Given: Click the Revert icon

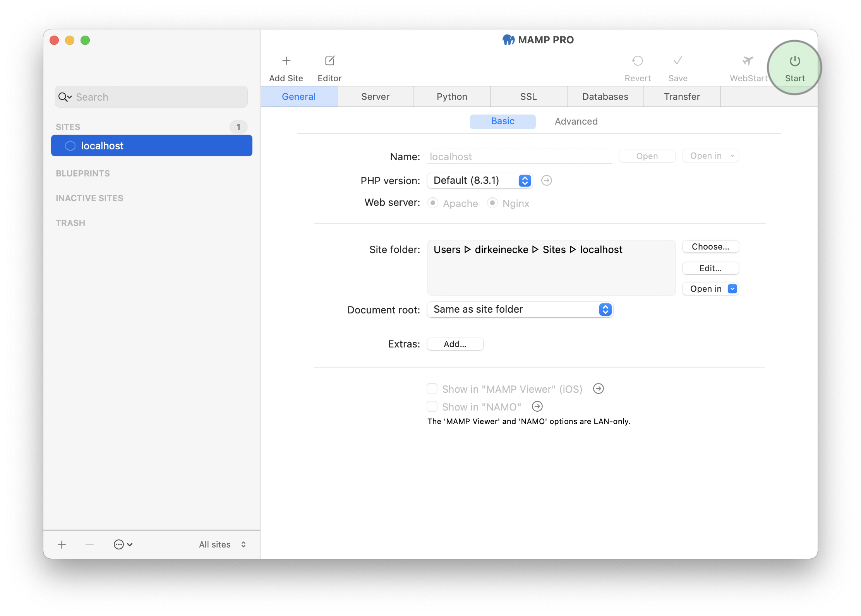Looking at the screenshot, I should point(638,62).
